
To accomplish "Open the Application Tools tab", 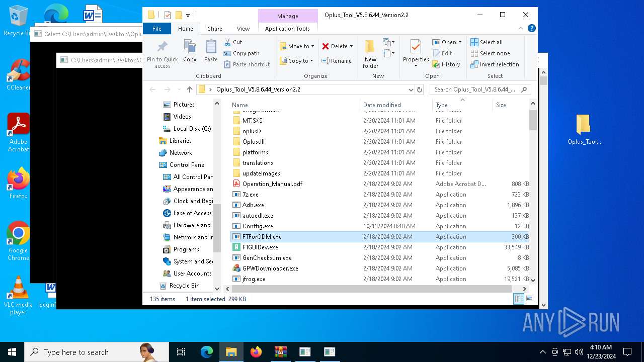I will tap(287, 29).
